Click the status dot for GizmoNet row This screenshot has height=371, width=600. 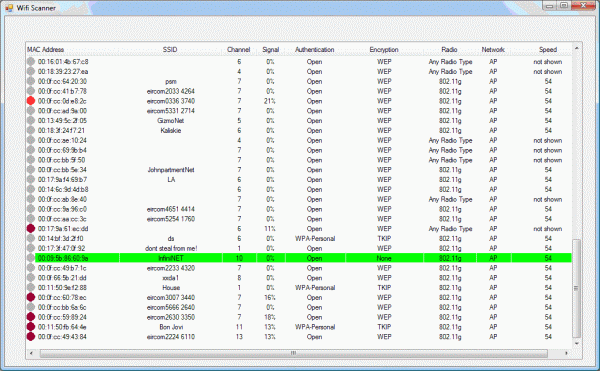(x=31, y=120)
